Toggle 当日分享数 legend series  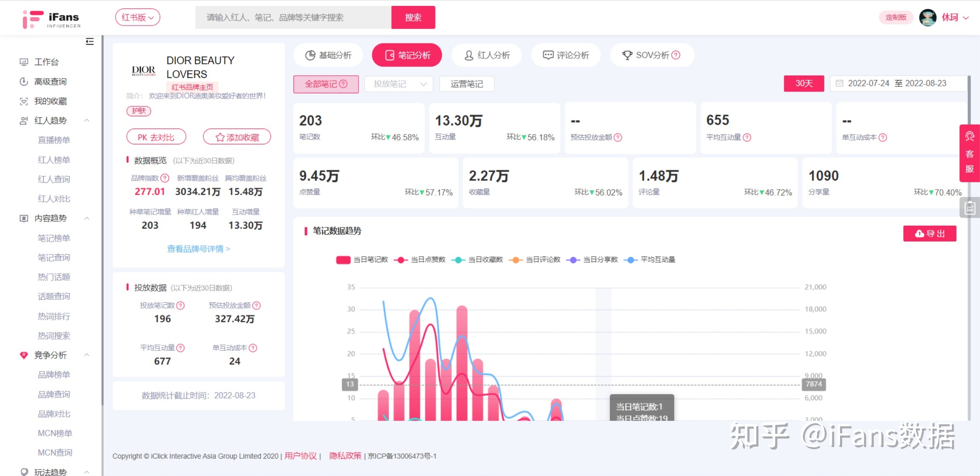592,260
